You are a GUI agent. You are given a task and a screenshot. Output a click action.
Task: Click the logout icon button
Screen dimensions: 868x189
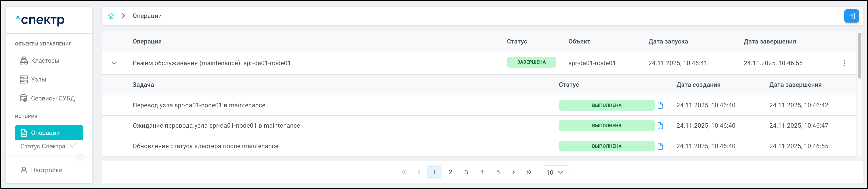point(851,16)
